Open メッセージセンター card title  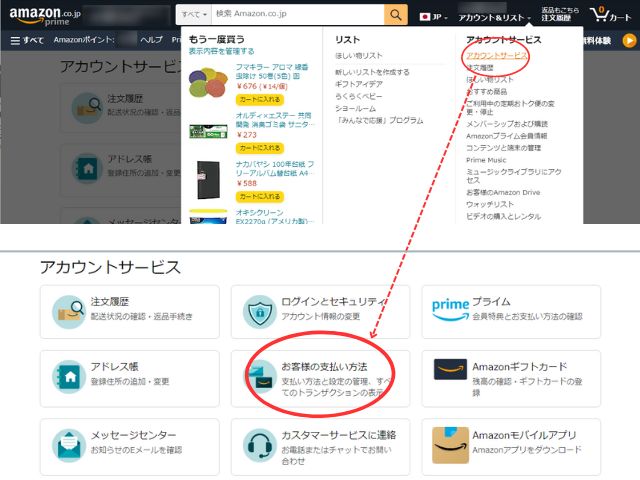pos(133,435)
